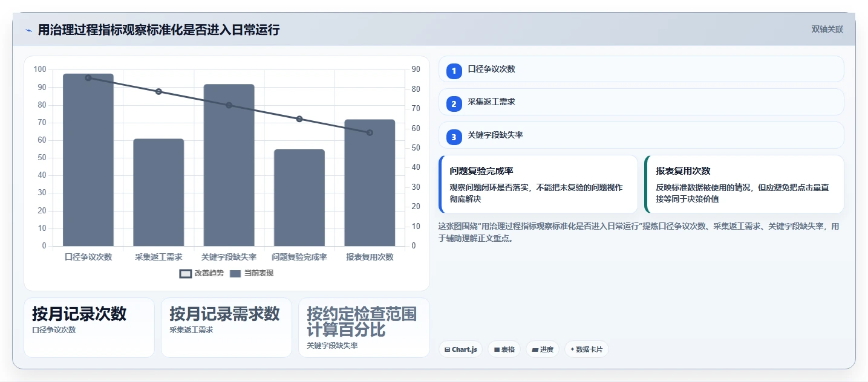Click the 采集返工需求 bar in chart
This screenshot has height=382, width=868.
point(158,192)
